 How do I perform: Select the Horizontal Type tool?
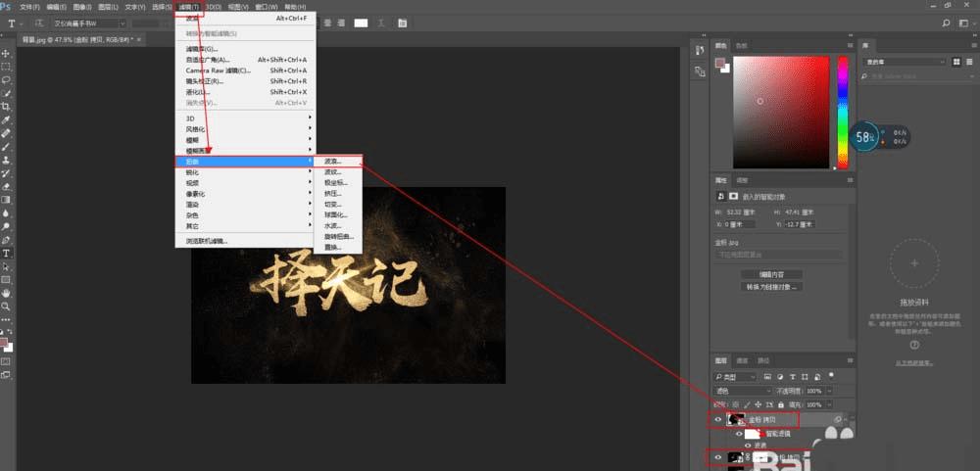6,253
